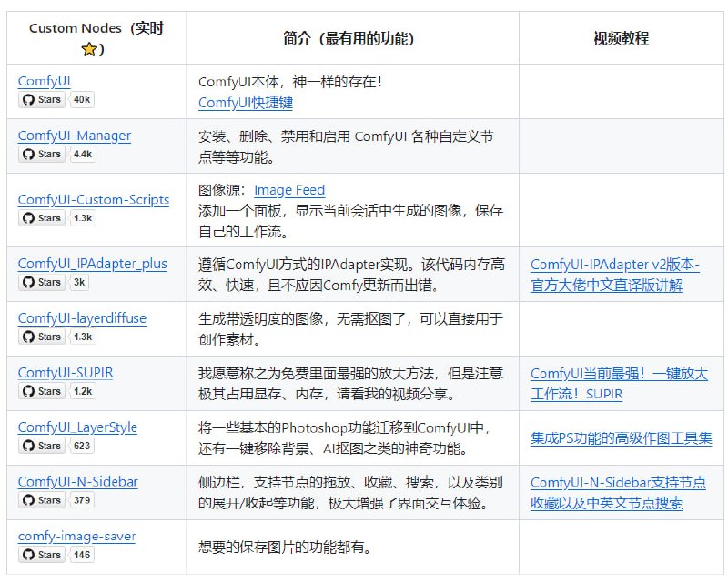Screen dimensions: 728x583
Task: Click the GitHub star icon beside ComfyUI-N-Sidebar
Action: pyautogui.click(x=27, y=500)
